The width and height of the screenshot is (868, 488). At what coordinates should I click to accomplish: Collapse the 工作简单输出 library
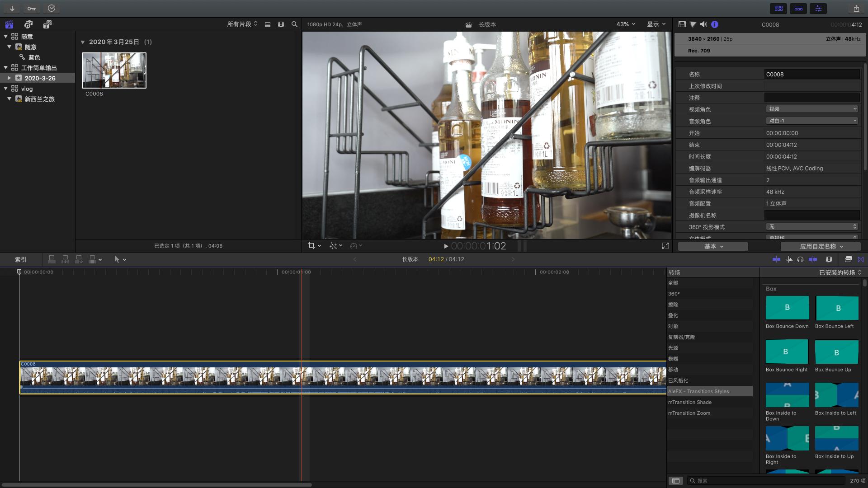(6, 68)
